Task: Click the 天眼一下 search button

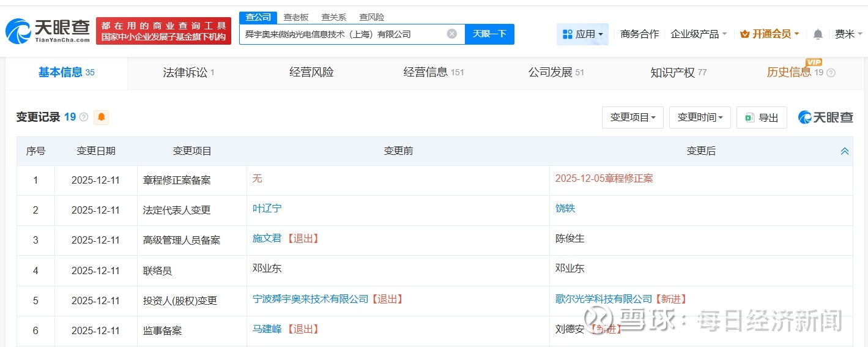Action: pyautogui.click(x=489, y=34)
